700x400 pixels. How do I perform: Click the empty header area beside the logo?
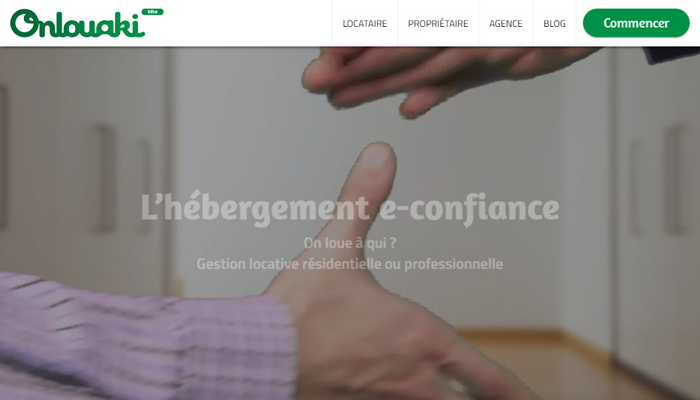tap(248, 23)
